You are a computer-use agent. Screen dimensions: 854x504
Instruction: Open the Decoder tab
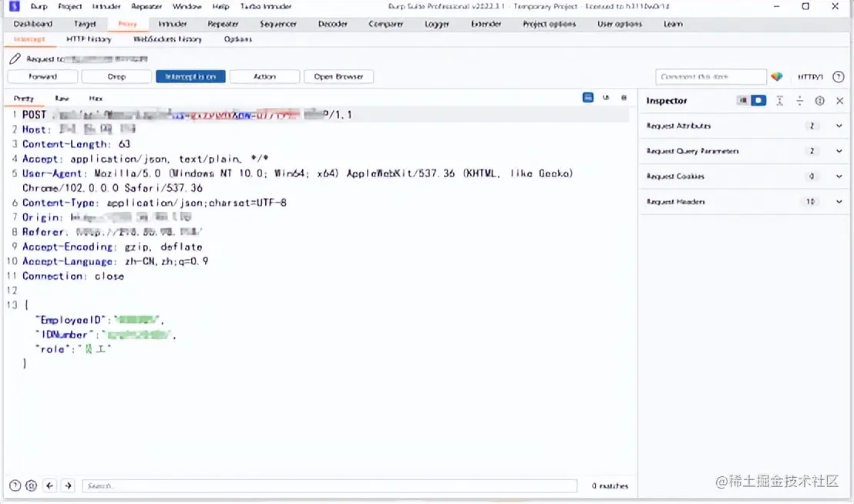point(333,24)
